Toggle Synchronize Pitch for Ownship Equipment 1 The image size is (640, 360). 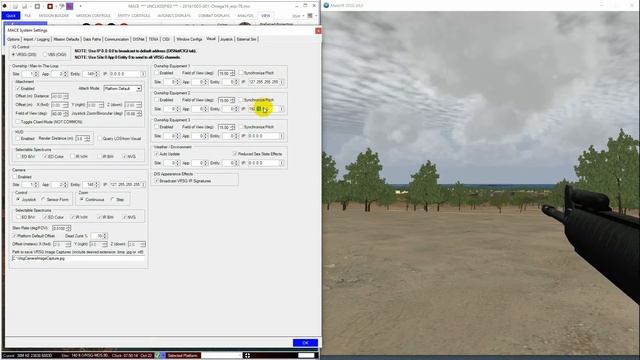[x=241, y=73]
